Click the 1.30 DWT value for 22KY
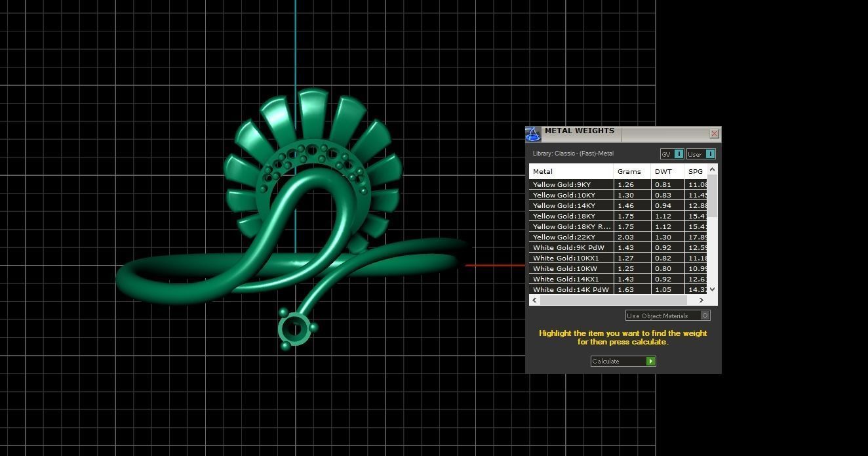 [663, 237]
